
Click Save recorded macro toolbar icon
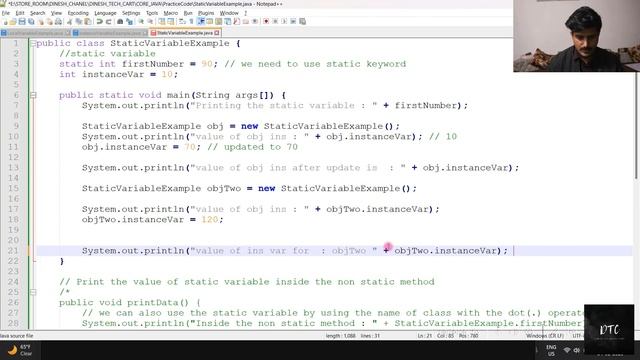tap(302, 21)
